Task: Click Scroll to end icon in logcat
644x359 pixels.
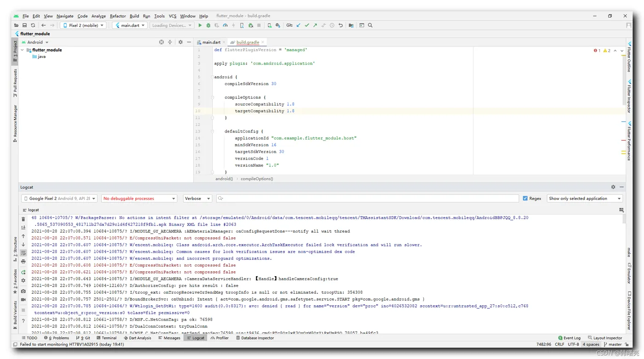Action: 23,228
